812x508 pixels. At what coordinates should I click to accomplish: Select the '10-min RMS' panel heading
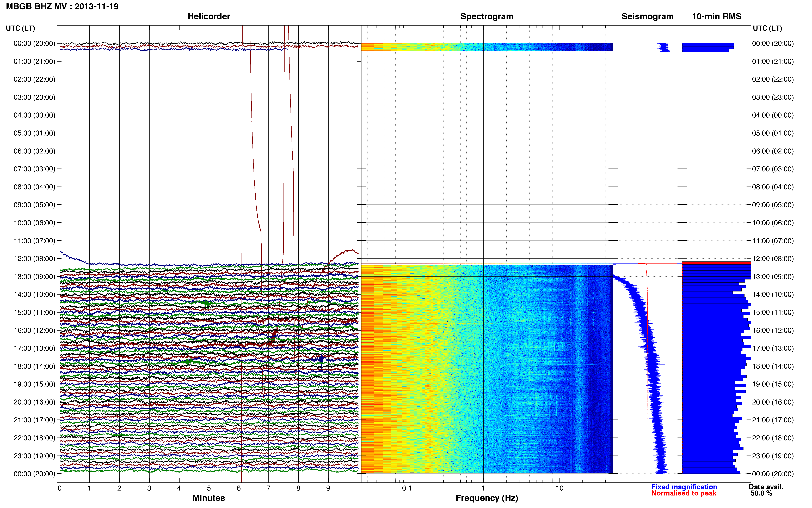pos(717,16)
